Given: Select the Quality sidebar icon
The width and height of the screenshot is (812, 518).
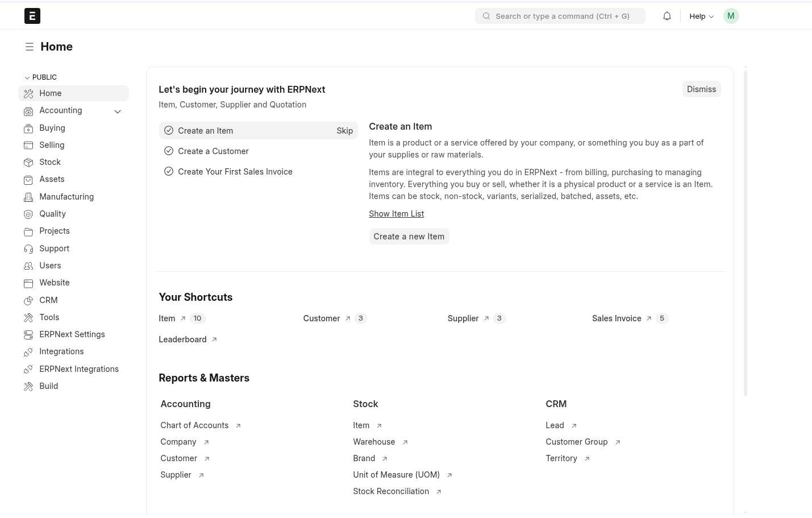Looking at the screenshot, I should coord(28,214).
